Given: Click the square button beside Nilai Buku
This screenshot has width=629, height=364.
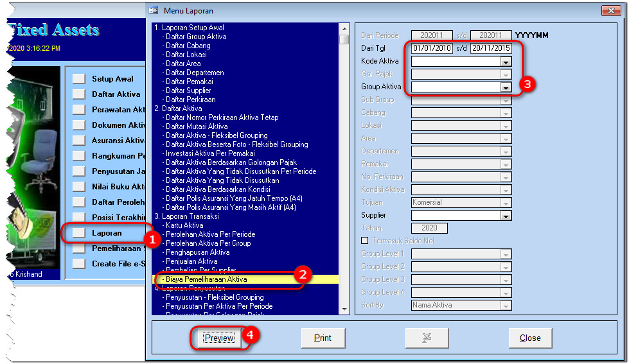Looking at the screenshot, I should coord(78,187).
